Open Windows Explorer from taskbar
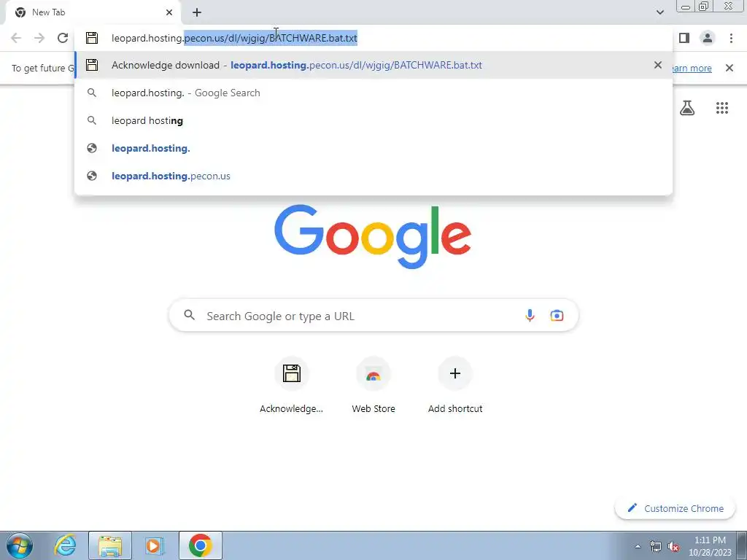747x560 pixels. 110,545
